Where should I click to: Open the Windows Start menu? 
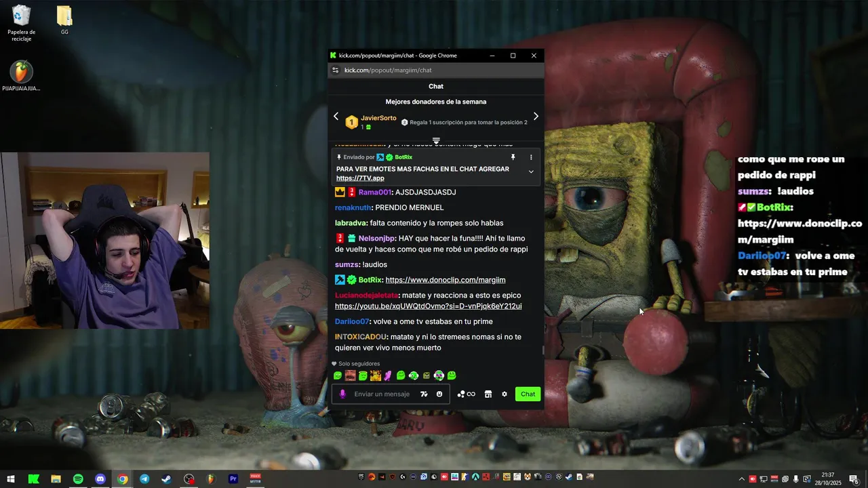(x=11, y=479)
